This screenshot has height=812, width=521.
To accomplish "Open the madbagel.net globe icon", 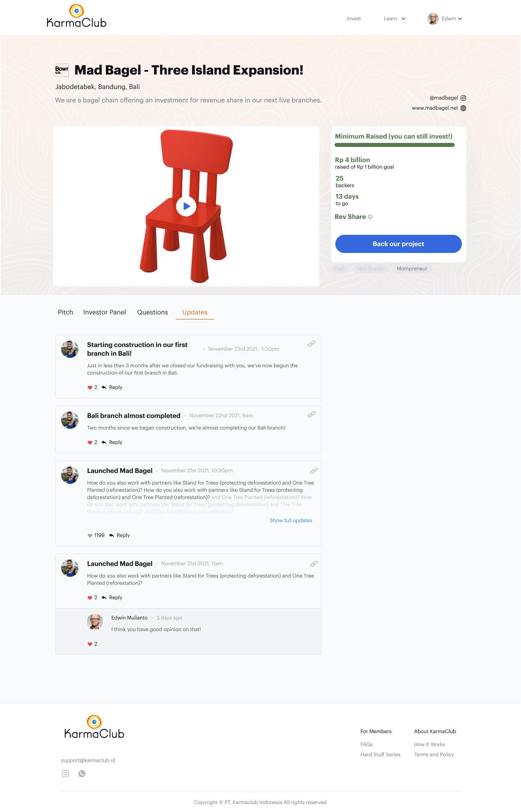I will (x=463, y=108).
